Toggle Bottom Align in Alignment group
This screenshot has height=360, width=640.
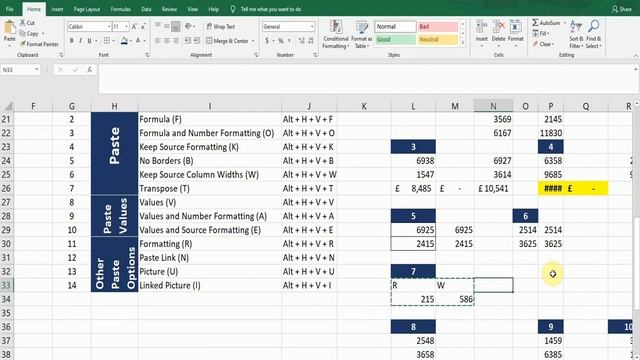click(x=176, y=27)
